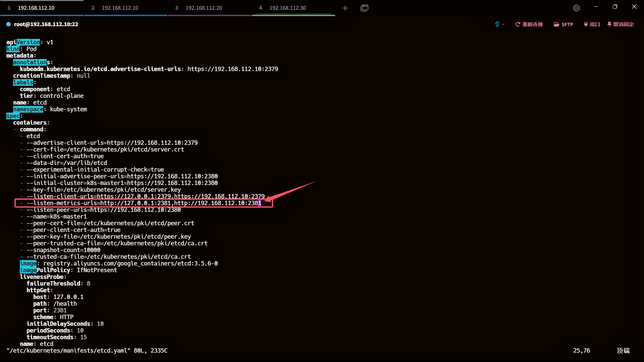Screen dimensions: 644x362
Task: Click the 重新连接 reconnect button
Action: coord(529,24)
